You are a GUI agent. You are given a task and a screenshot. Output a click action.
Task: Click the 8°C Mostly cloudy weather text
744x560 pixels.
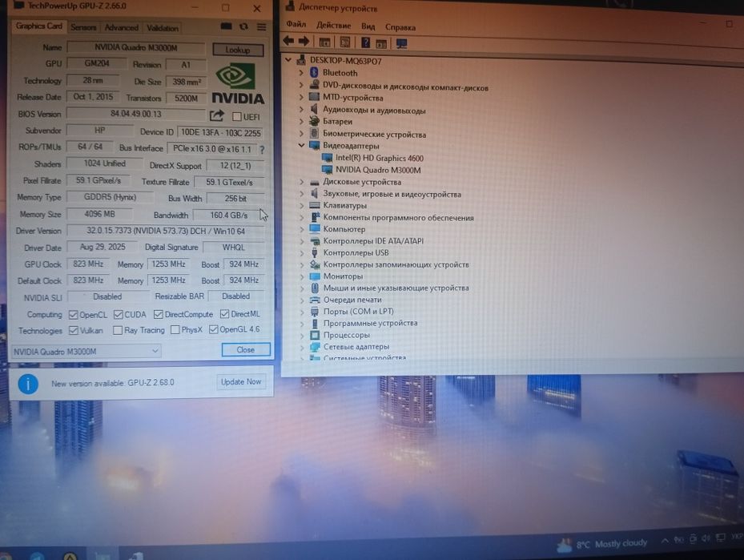tap(612, 543)
